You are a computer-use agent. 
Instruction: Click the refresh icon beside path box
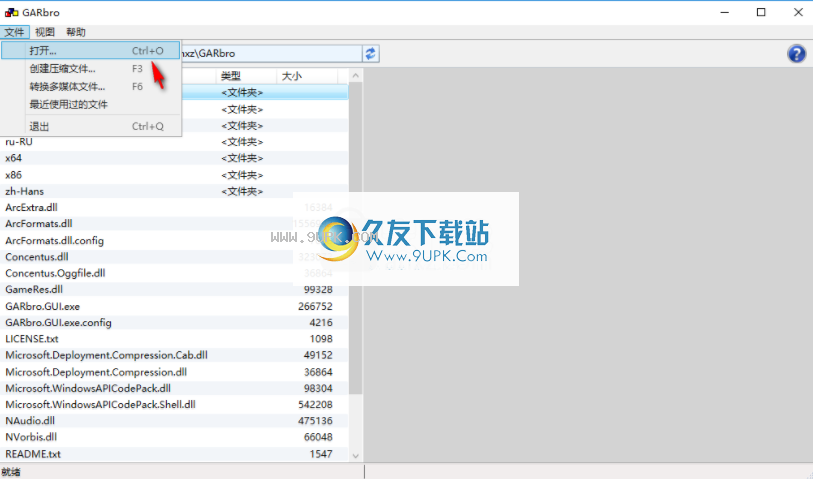(x=370, y=53)
